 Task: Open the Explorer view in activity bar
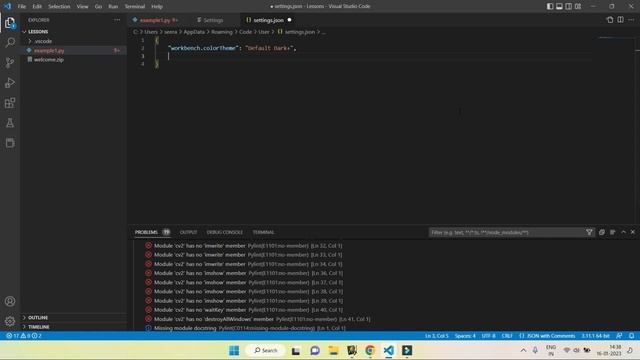click(10, 23)
